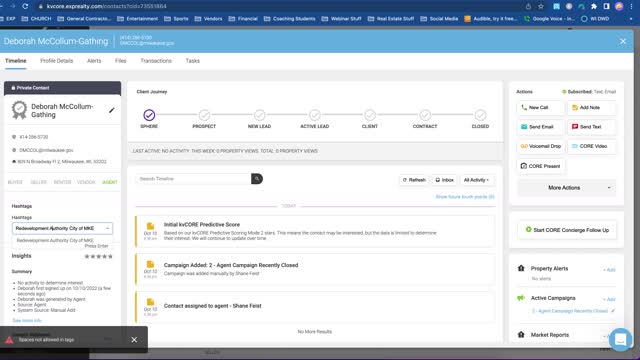Open the Alerts tab

(94, 61)
